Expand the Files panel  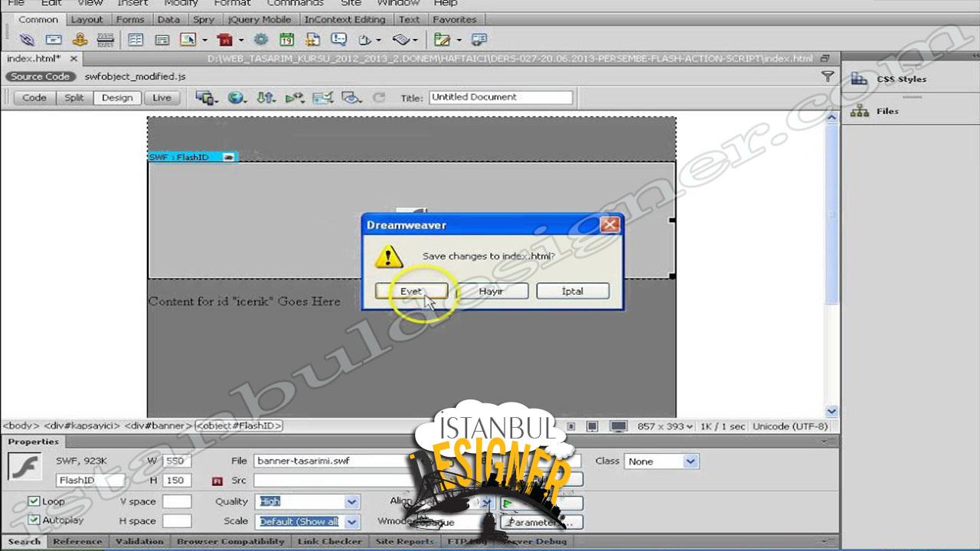(887, 111)
